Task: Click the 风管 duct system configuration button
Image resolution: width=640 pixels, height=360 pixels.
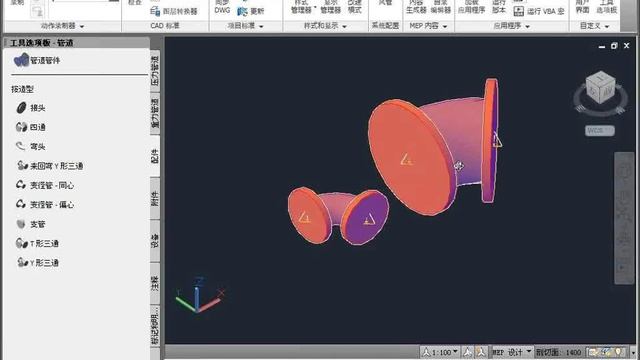Action: click(x=385, y=4)
